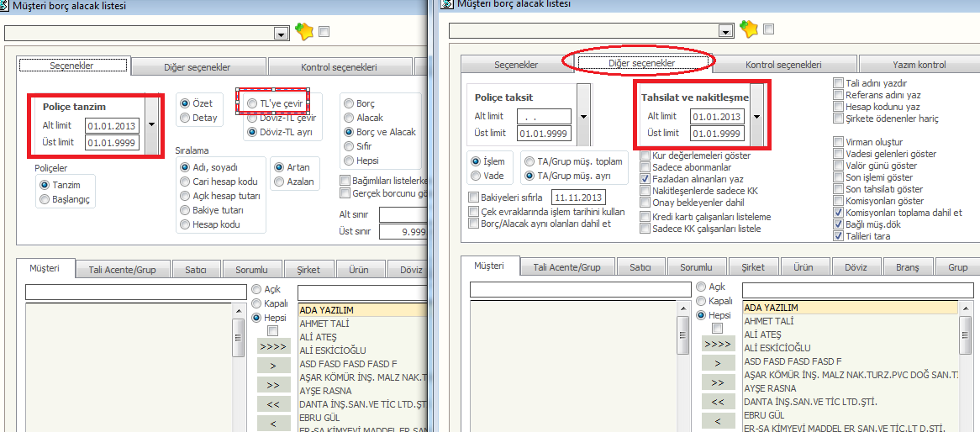Choose the "Özet" radio button
The width and height of the screenshot is (980, 432).
click(x=185, y=103)
